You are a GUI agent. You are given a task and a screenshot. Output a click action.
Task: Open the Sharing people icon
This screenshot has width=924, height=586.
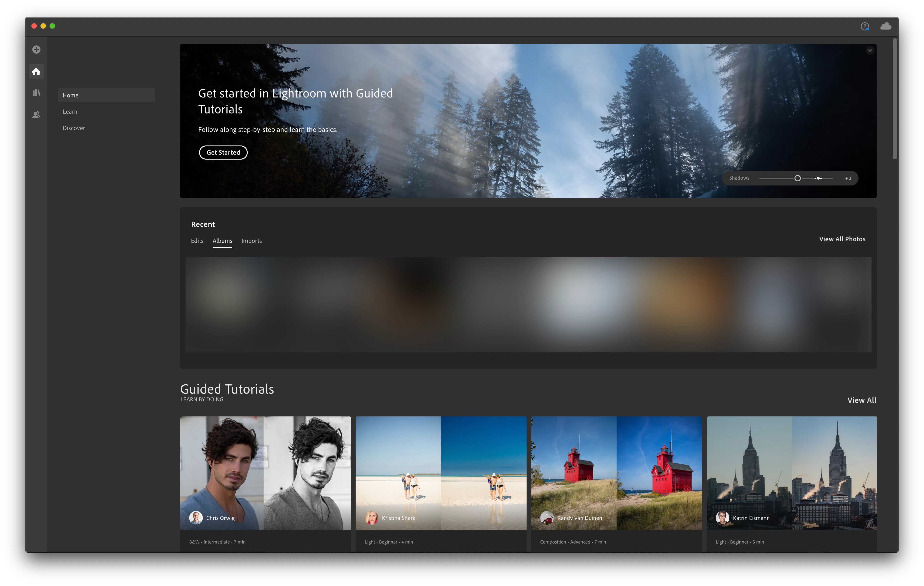pyautogui.click(x=36, y=115)
